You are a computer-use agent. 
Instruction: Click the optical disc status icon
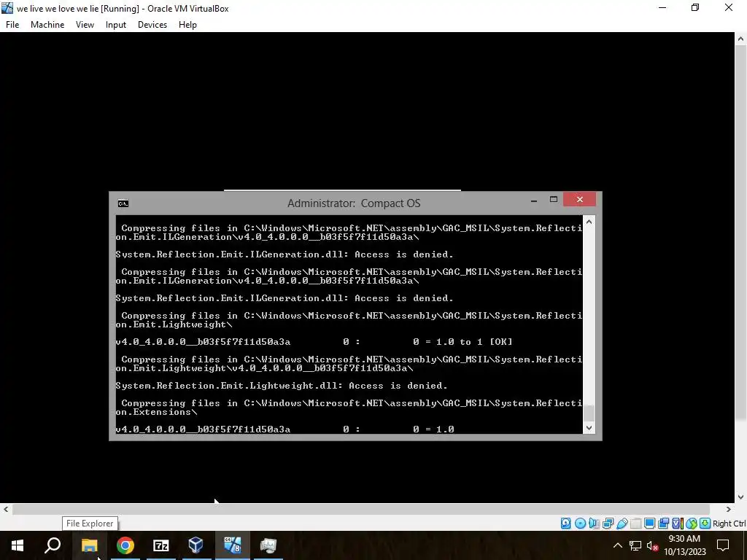click(x=580, y=524)
